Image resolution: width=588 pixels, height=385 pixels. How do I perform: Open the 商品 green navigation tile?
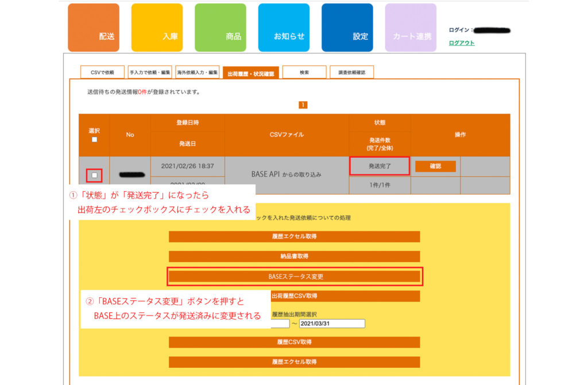[220, 28]
